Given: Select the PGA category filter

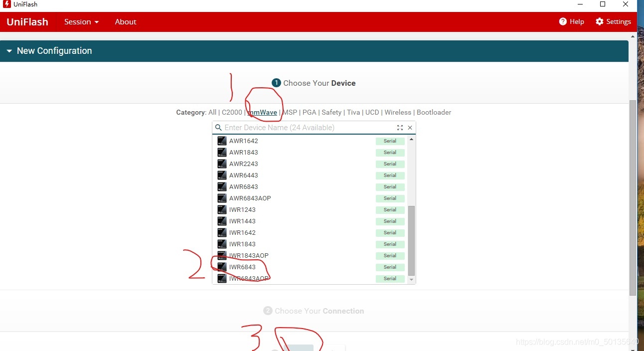Looking at the screenshot, I should (310, 112).
